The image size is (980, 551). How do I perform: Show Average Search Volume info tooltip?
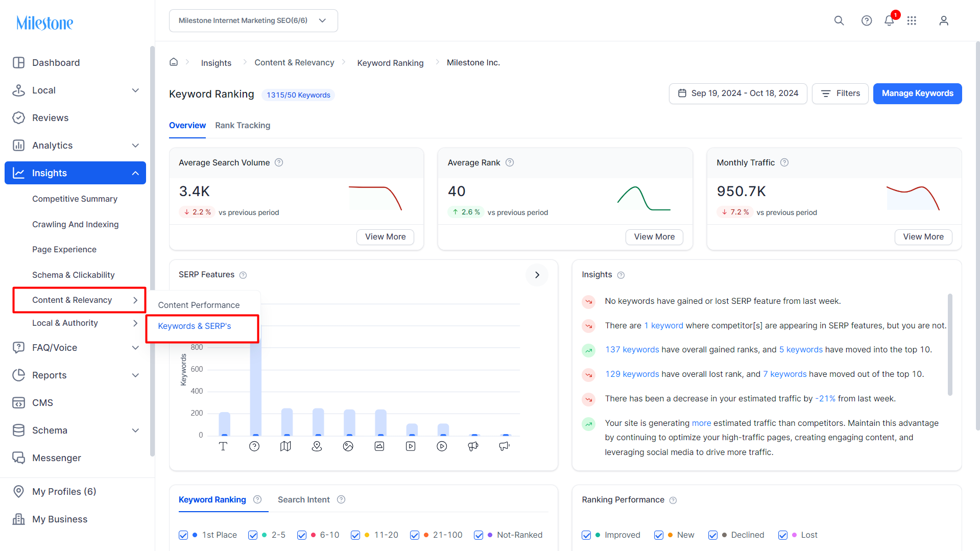279,162
